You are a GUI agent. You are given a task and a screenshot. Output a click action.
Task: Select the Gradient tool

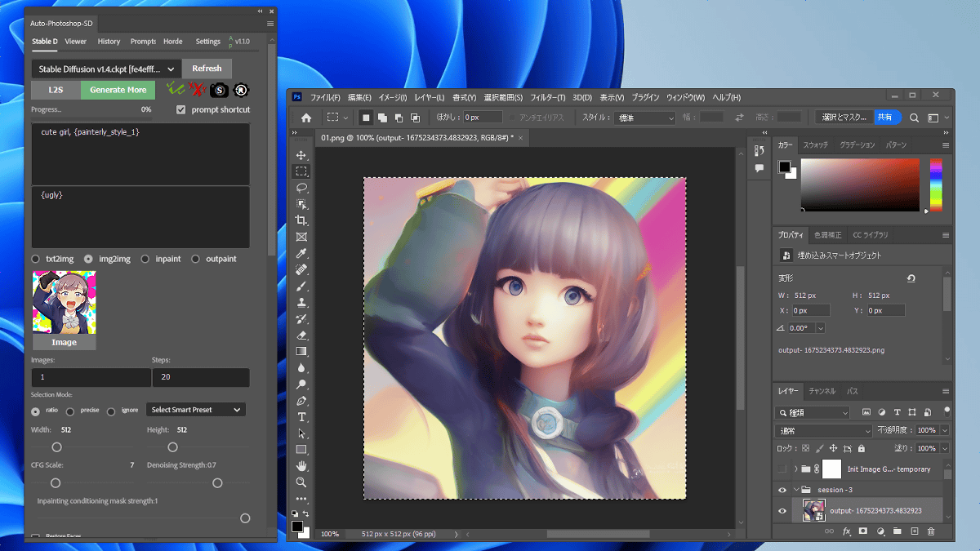tap(301, 352)
